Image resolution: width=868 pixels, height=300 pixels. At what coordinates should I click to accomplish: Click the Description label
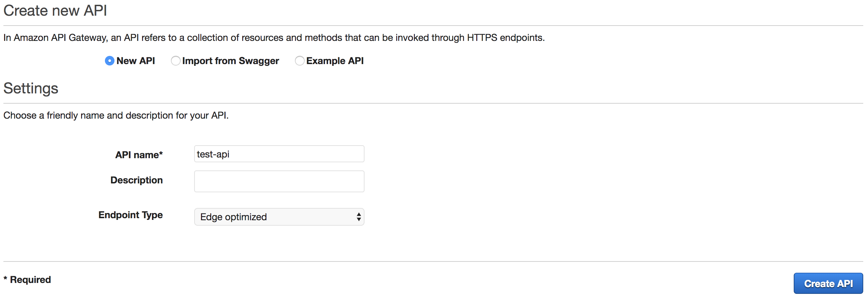tap(136, 180)
